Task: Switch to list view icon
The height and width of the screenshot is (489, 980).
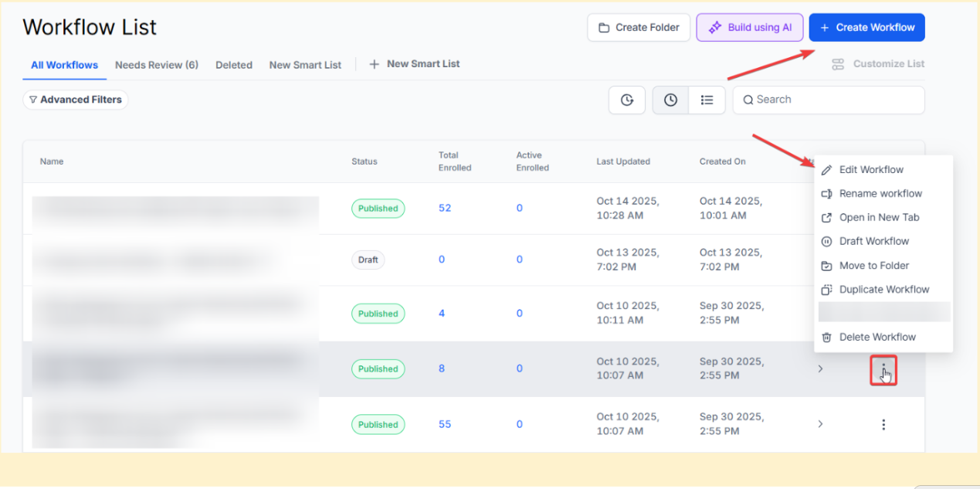Action: (707, 100)
